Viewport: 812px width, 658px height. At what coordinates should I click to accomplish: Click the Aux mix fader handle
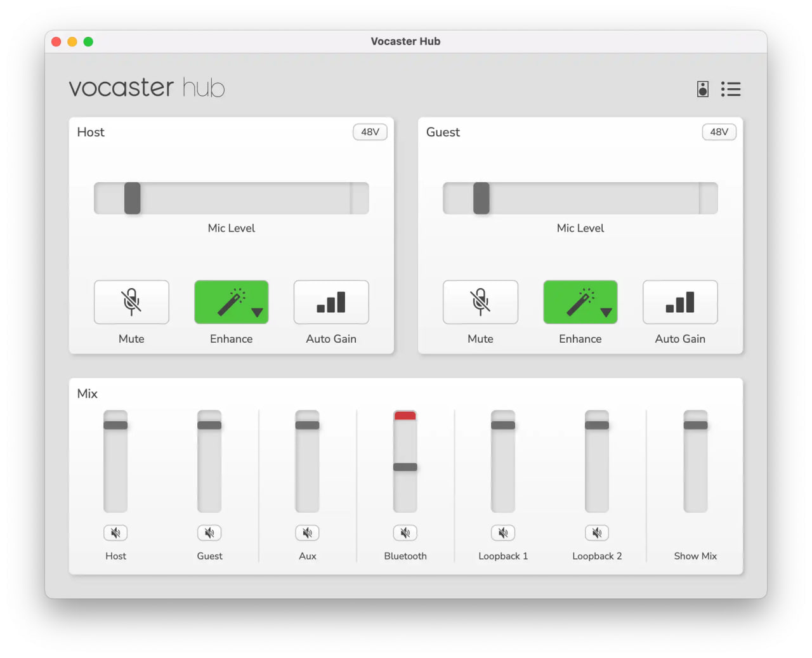tap(307, 425)
